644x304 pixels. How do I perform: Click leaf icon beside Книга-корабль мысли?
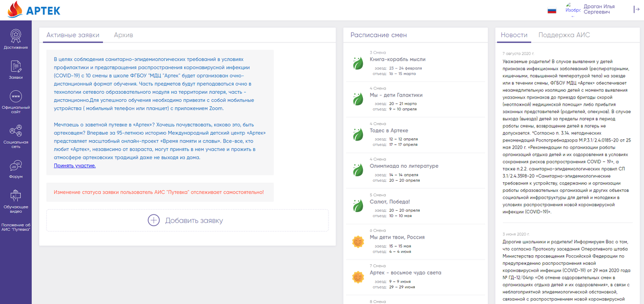357,62
